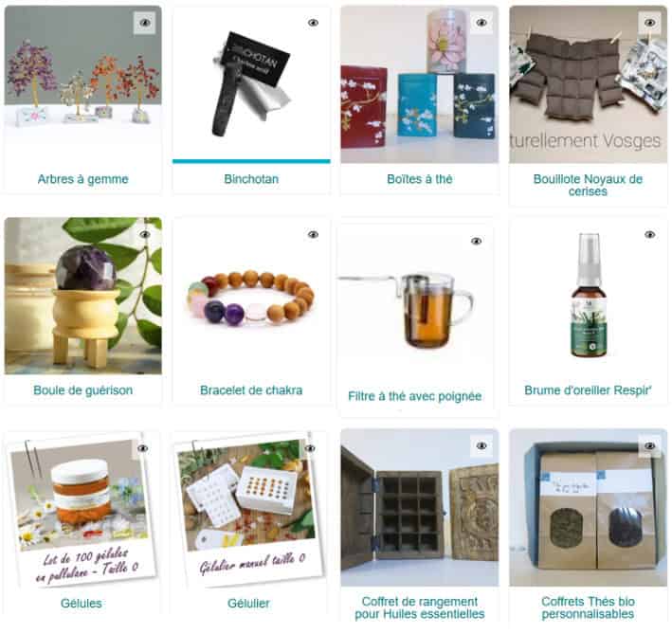The image size is (672, 634).
Task: Open quick view eye on Bracelet de chakra
Action: pyautogui.click(x=314, y=234)
